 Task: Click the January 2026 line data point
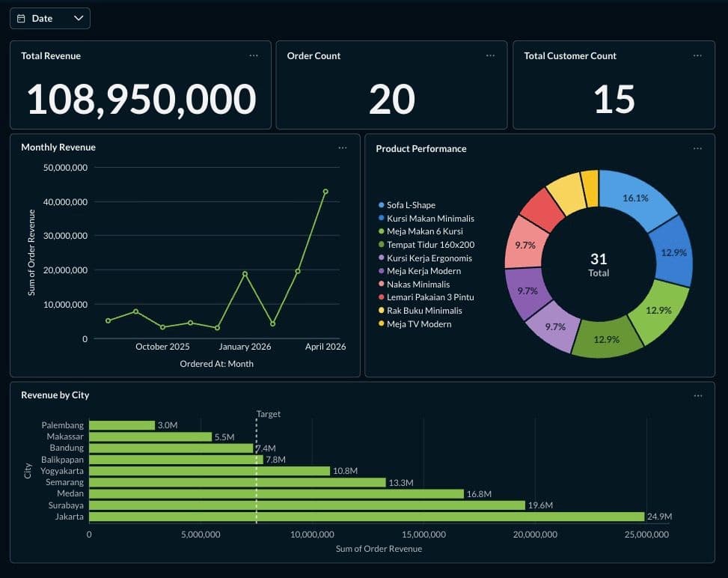pyautogui.click(x=245, y=274)
